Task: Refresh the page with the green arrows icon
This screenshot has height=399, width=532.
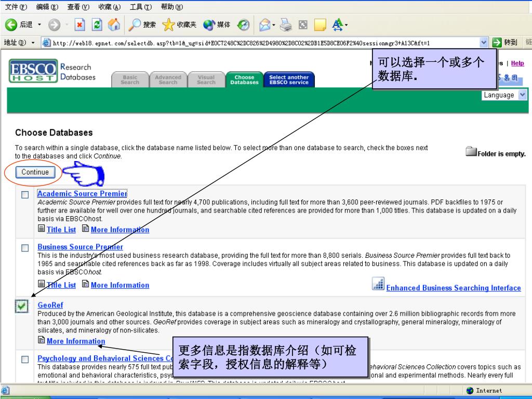Action: coord(97,25)
